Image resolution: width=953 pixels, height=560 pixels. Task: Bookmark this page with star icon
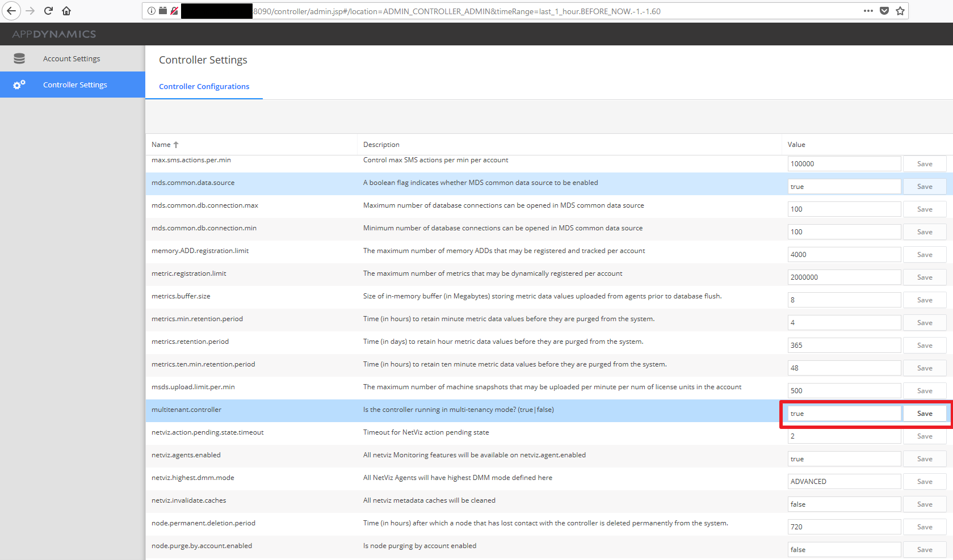900,11
